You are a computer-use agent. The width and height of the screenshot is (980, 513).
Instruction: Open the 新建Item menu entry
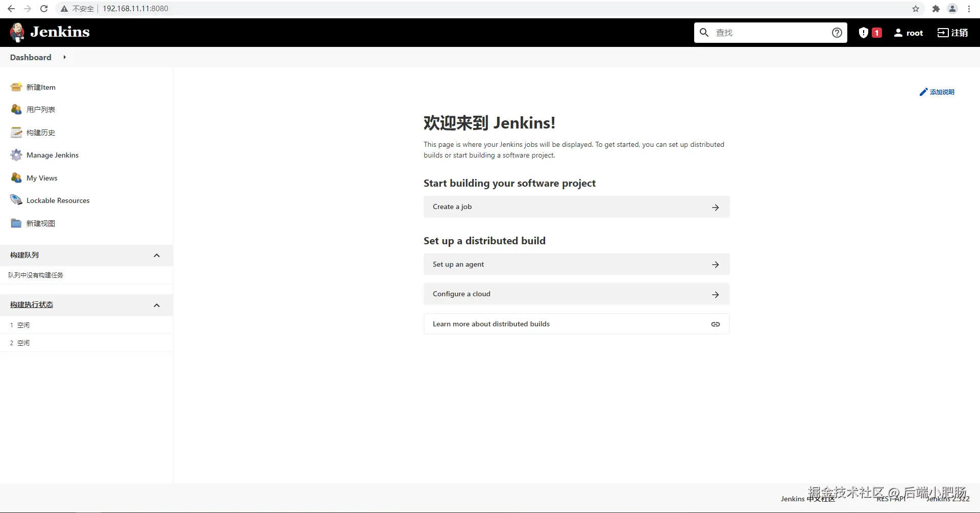point(41,87)
